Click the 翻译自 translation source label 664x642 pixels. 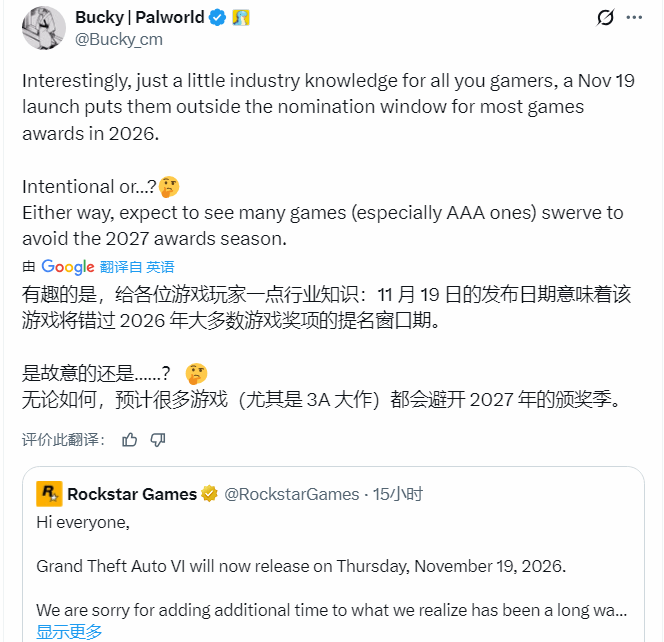click(x=120, y=267)
